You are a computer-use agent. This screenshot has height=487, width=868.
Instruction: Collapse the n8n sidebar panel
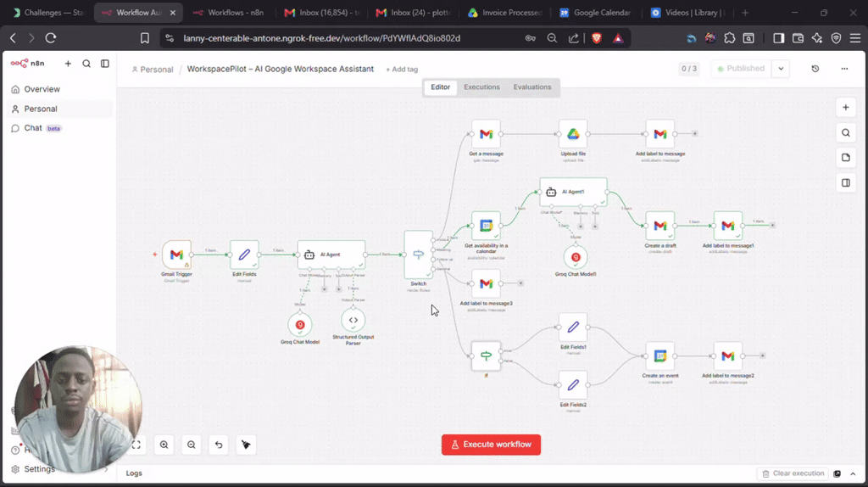pyautogui.click(x=104, y=64)
